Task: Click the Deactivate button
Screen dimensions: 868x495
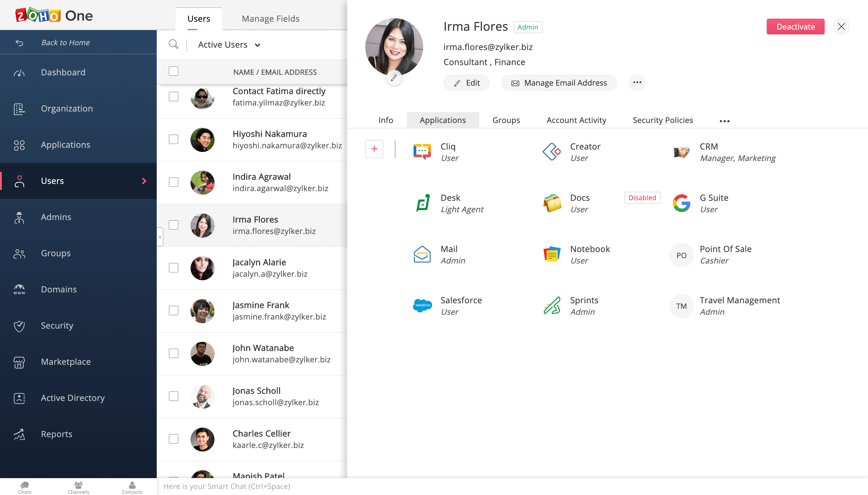Action: click(795, 27)
